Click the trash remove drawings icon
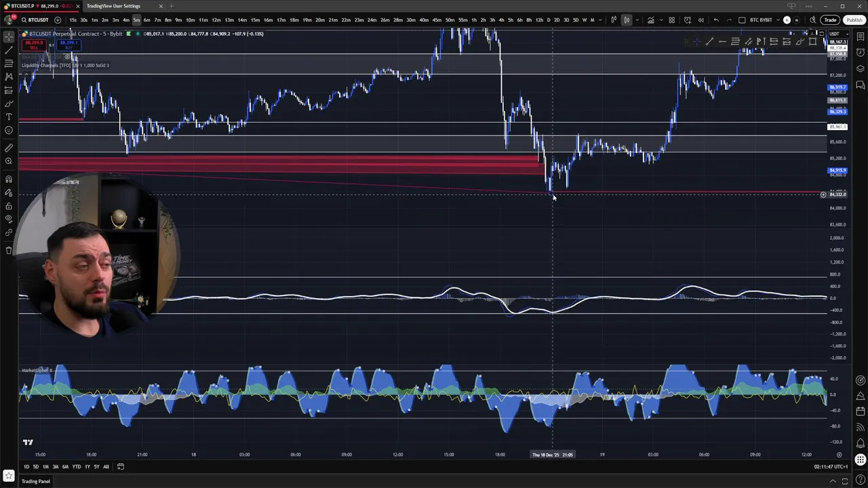 click(x=9, y=250)
